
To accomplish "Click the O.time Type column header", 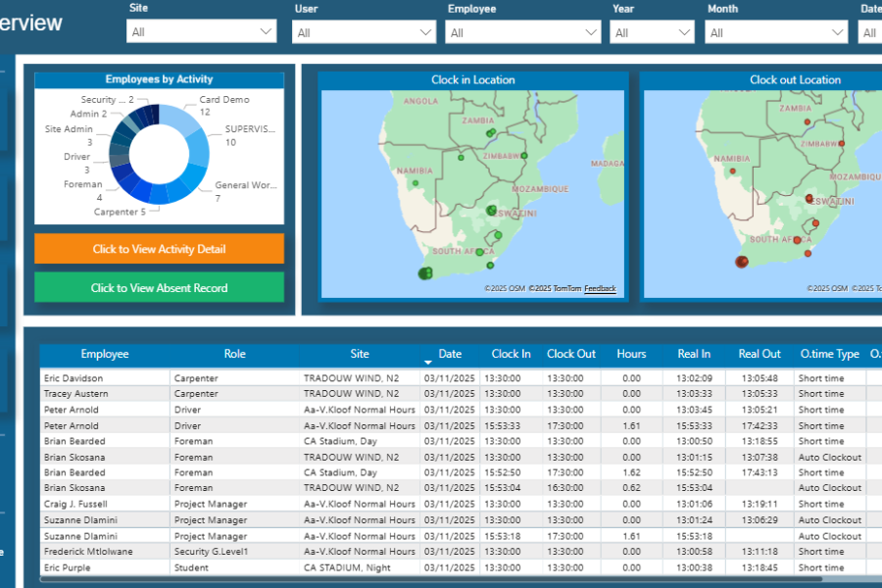I will pyautogui.click(x=829, y=354).
